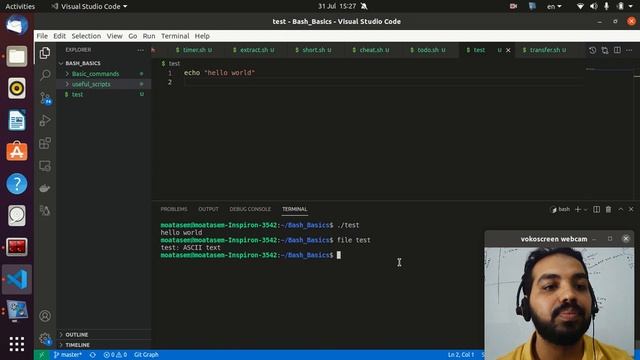The image size is (640, 360).
Task: Open the File menu
Action: pyautogui.click(x=42, y=36)
